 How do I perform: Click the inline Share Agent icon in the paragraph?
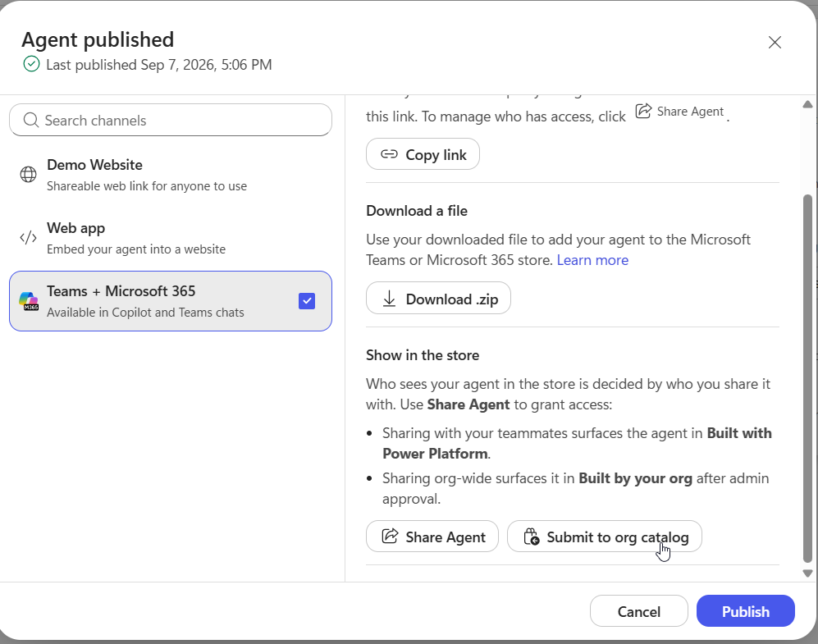[x=643, y=111]
